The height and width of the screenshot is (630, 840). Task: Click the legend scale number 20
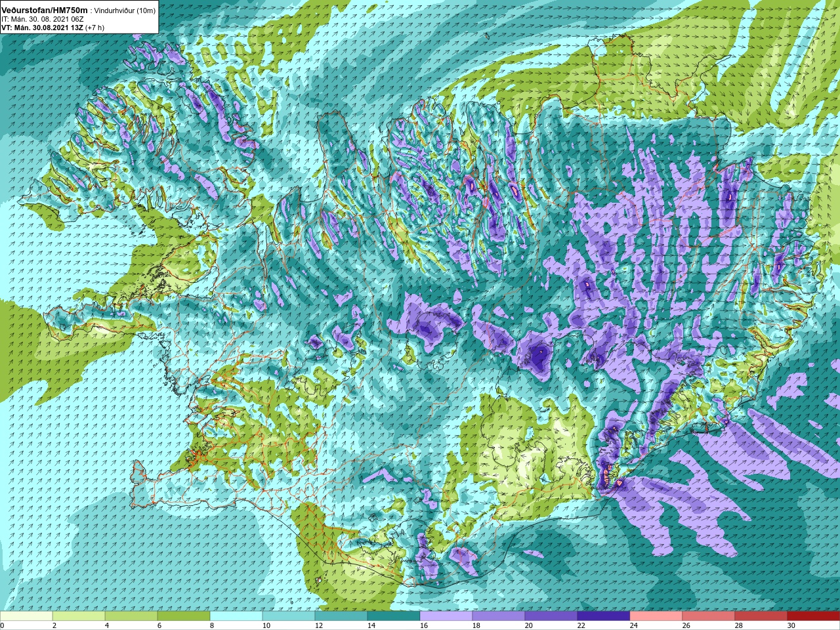coord(529,626)
